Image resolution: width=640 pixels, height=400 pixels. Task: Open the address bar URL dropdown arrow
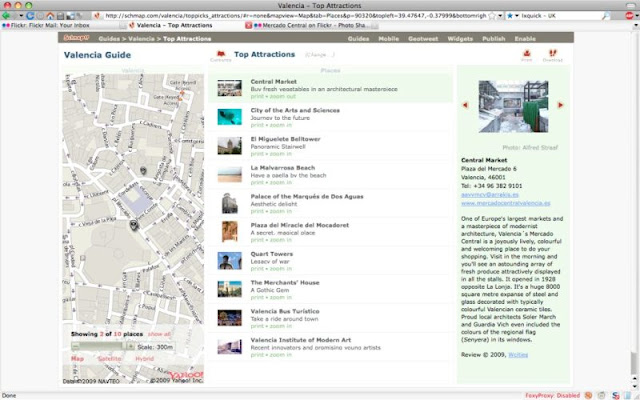coord(500,16)
